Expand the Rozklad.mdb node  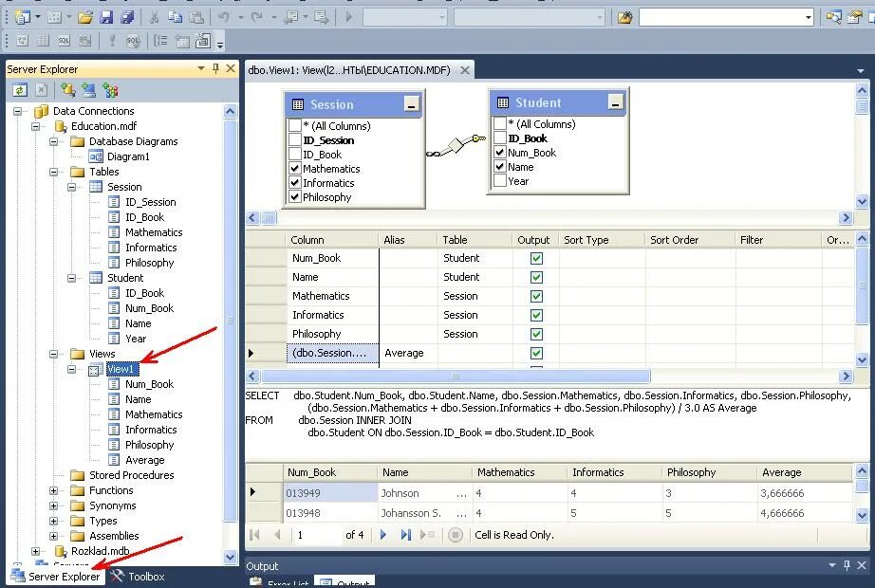coord(36,551)
